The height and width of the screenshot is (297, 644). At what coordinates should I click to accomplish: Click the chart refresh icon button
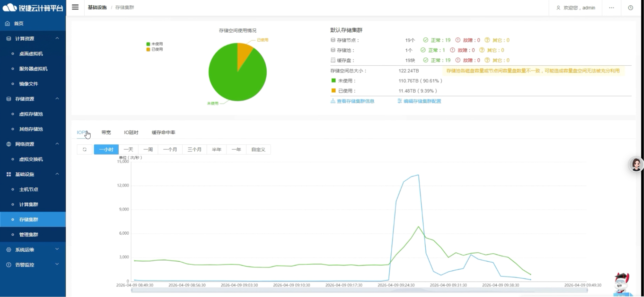(85, 149)
